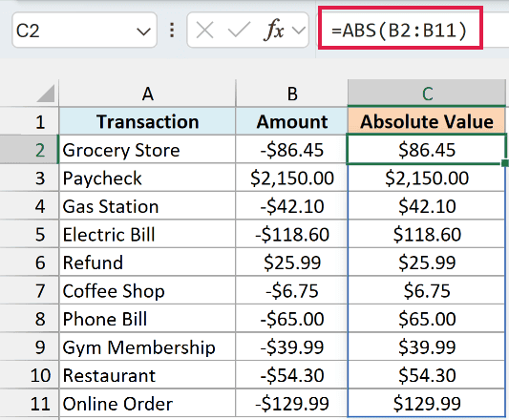Click the Enter checkmark formula icon

pyautogui.click(x=239, y=31)
